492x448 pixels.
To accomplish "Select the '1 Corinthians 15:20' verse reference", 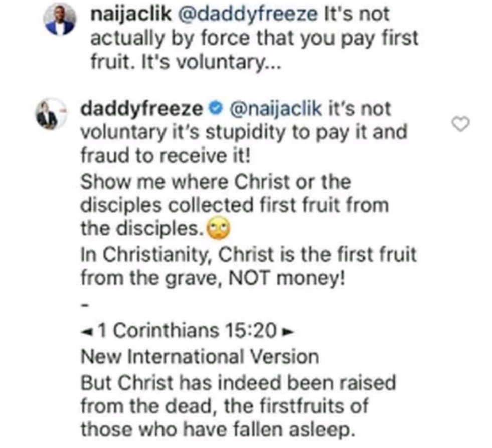I will click(187, 331).
